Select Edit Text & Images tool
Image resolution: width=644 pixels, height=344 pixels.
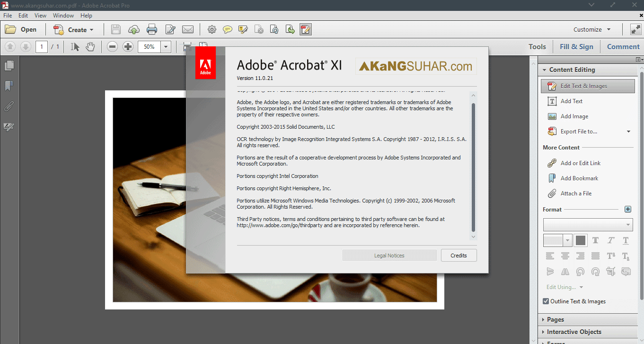point(588,86)
